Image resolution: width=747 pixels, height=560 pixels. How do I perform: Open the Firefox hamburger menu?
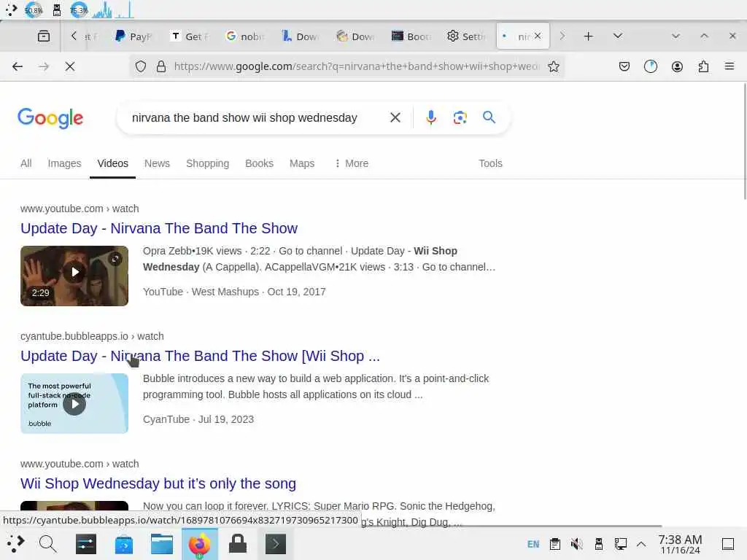(729, 66)
